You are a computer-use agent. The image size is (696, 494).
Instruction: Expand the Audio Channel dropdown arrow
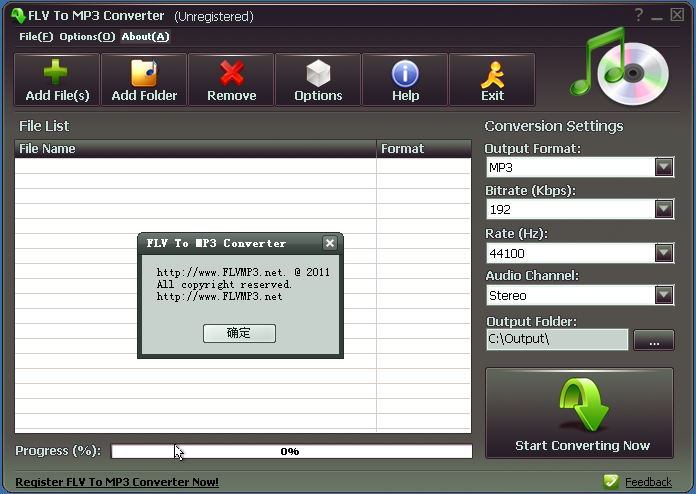point(664,295)
